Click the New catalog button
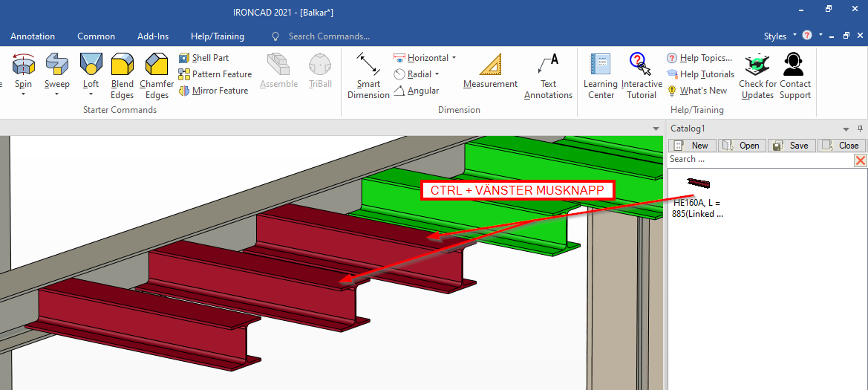This screenshot has height=390, width=868. (693, 146)
